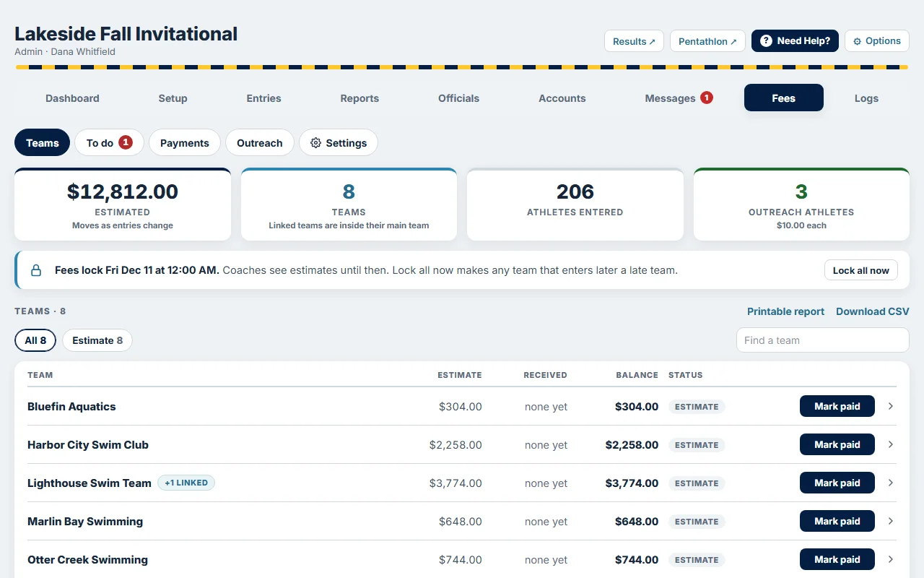
Task: Go to the Officials tab
Action: tap(458, 98)
